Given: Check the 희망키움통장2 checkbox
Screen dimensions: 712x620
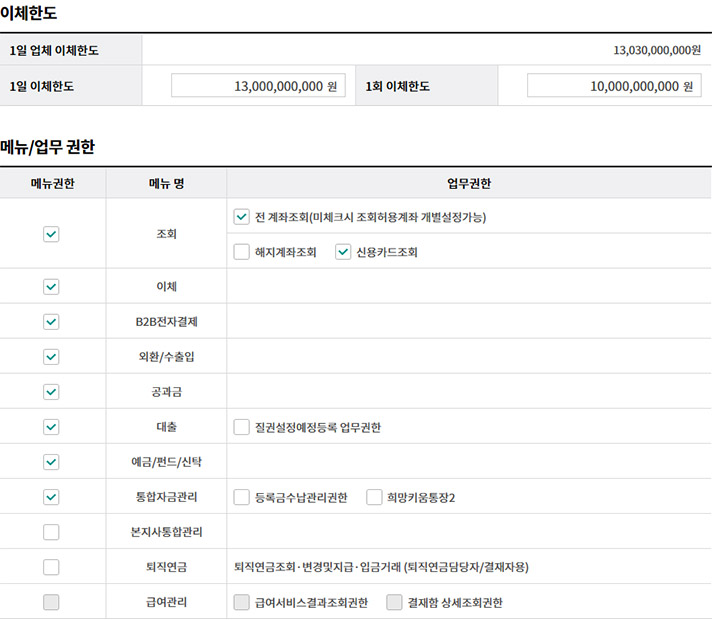Looking at the screenshot, I should point(374,497).
